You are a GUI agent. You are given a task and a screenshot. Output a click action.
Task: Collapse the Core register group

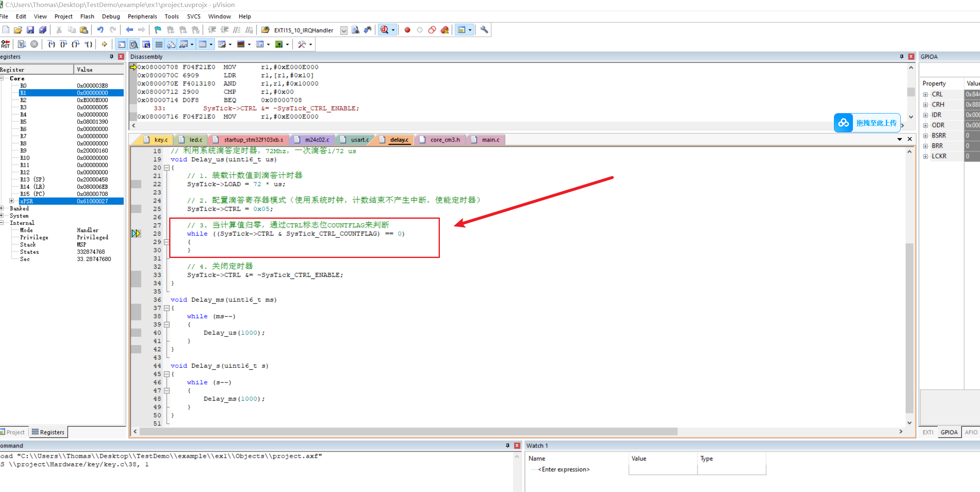tap(2, 78)
